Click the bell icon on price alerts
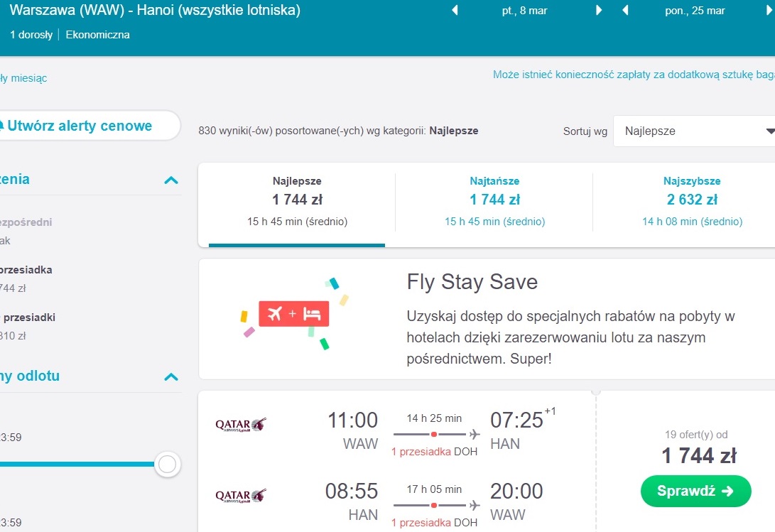This screenshot has height=532, width=775. [1, 126]
